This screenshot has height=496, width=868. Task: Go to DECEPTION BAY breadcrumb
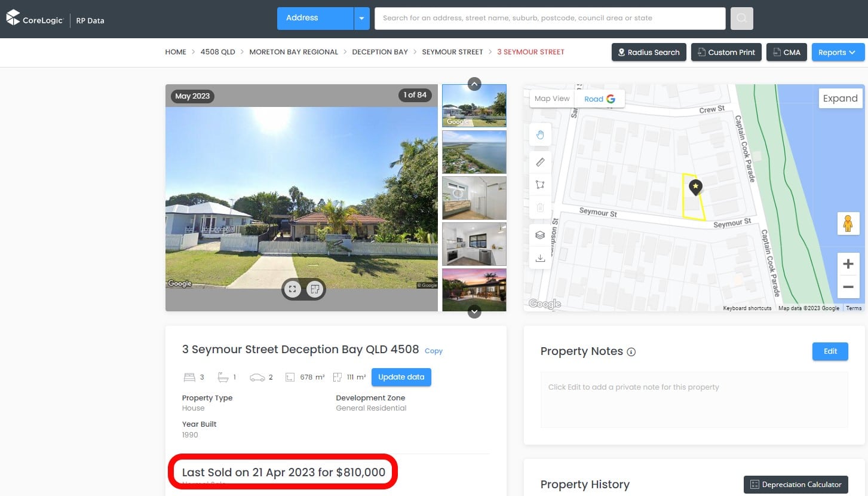380,52
